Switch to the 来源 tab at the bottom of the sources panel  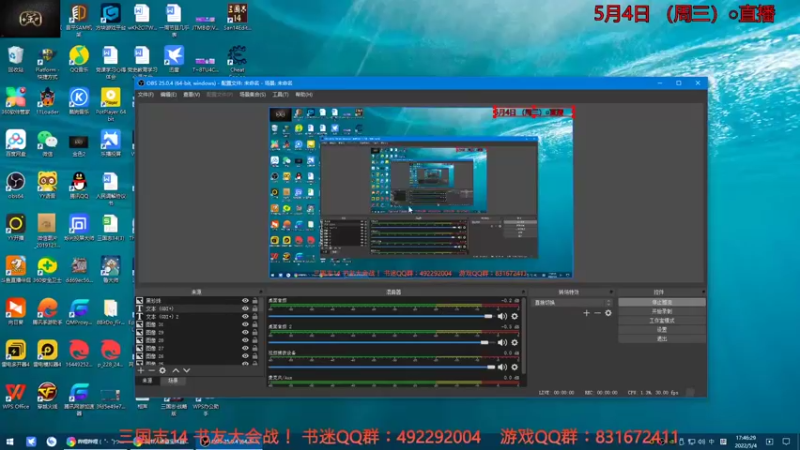pos(147,381)
